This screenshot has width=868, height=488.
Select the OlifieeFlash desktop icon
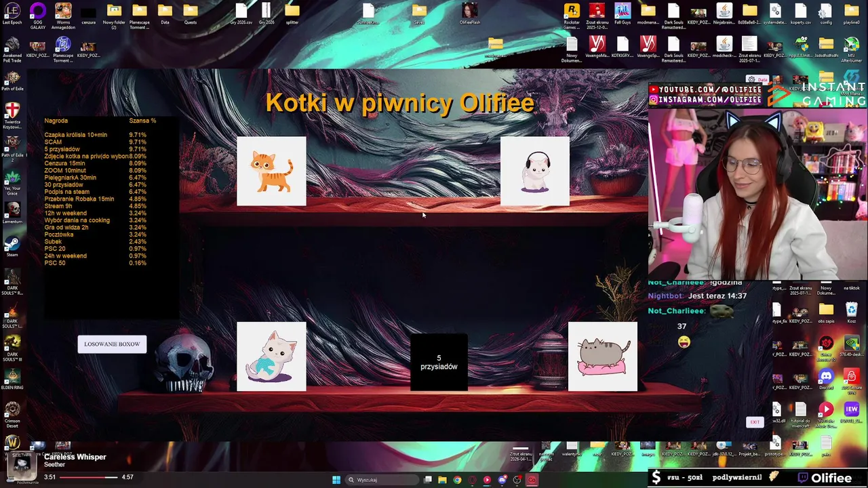[x=470, y=14]
